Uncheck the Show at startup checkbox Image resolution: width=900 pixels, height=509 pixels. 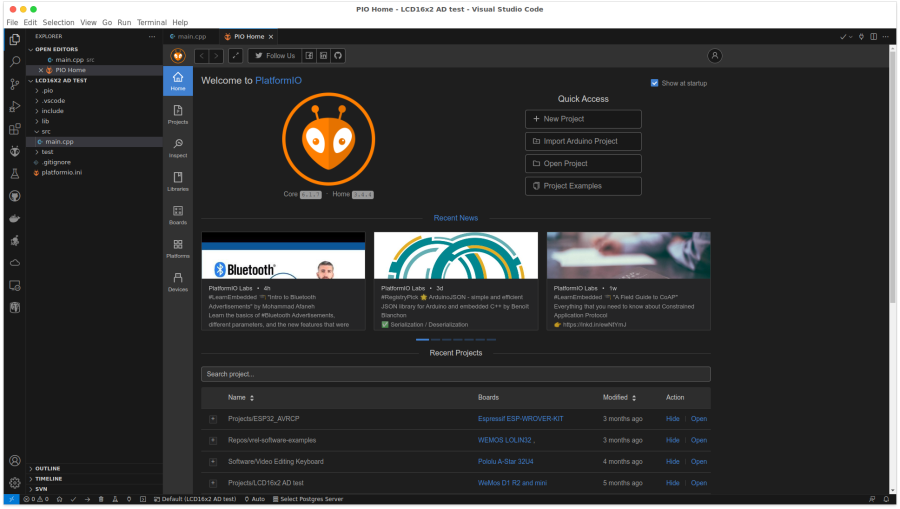(655, 83)
